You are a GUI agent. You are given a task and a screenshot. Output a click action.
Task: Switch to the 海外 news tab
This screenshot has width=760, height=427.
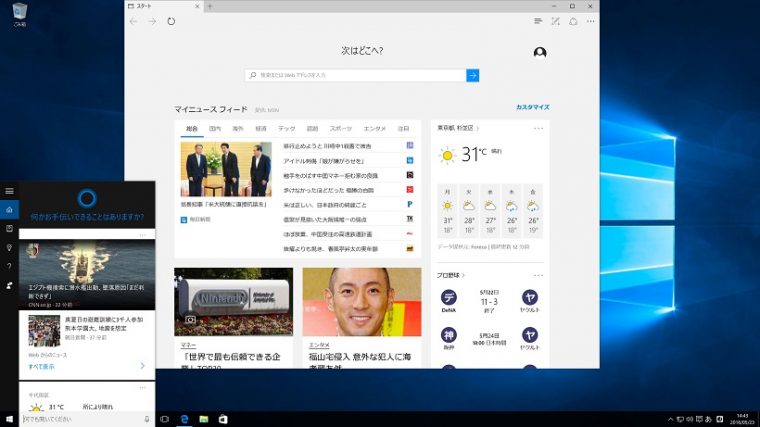click(238, 128)
